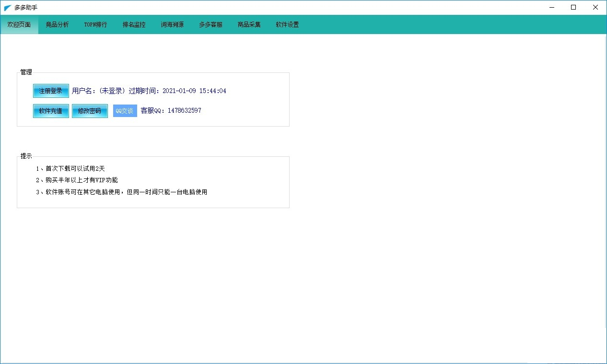Click the 多多助手 app icon in title bar
The height and width of the screenshot is (364, 607).
8,8
